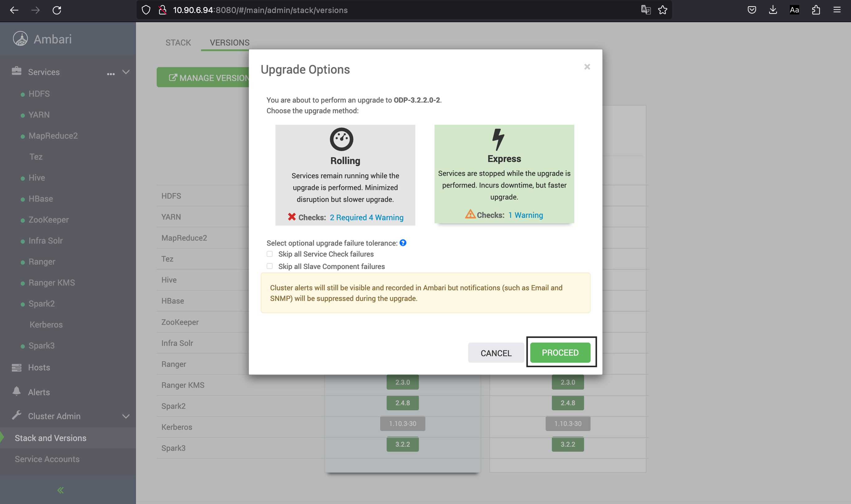The height and width of the screenshot is (504, 851).
Task: Open the Kerberos service in sidebar
Action: pyautogui.click(x=46, y=325)
